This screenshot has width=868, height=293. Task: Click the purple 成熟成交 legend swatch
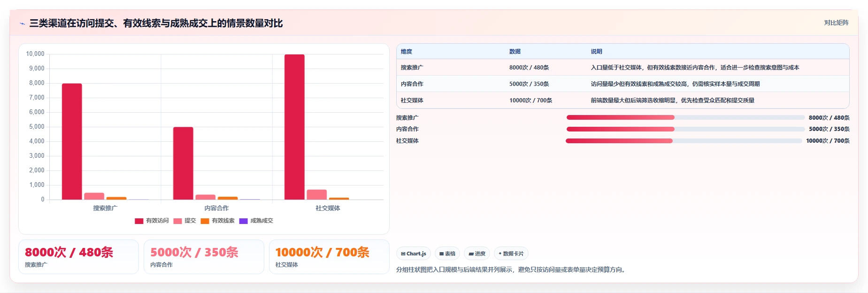click(243, 221)
